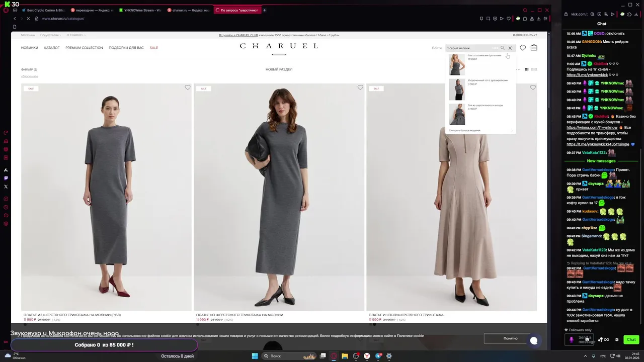Accept cookies with the Понятно button
This screenshot has width=644, height=362.
tap(510, 338)
